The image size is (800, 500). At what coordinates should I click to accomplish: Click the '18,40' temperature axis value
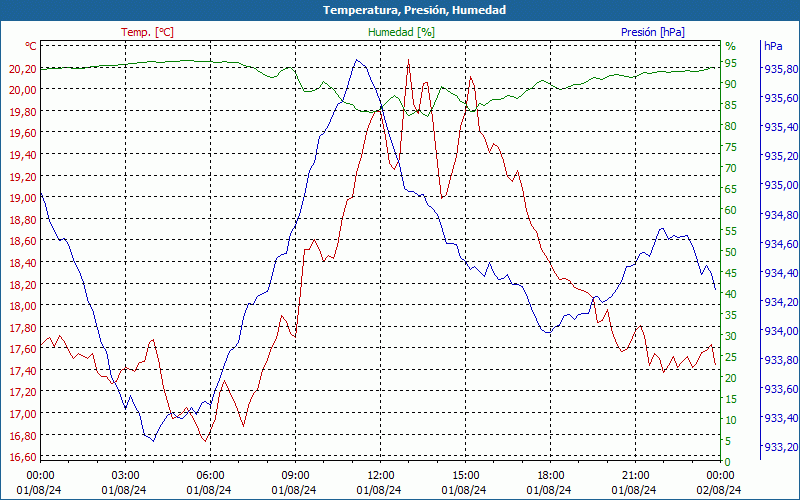[x=23, y=263]
